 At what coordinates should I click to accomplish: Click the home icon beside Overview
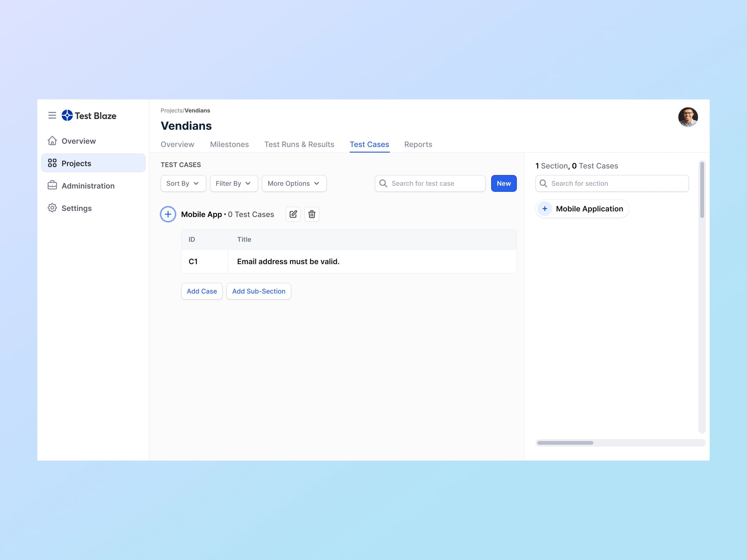click(52, 140)
